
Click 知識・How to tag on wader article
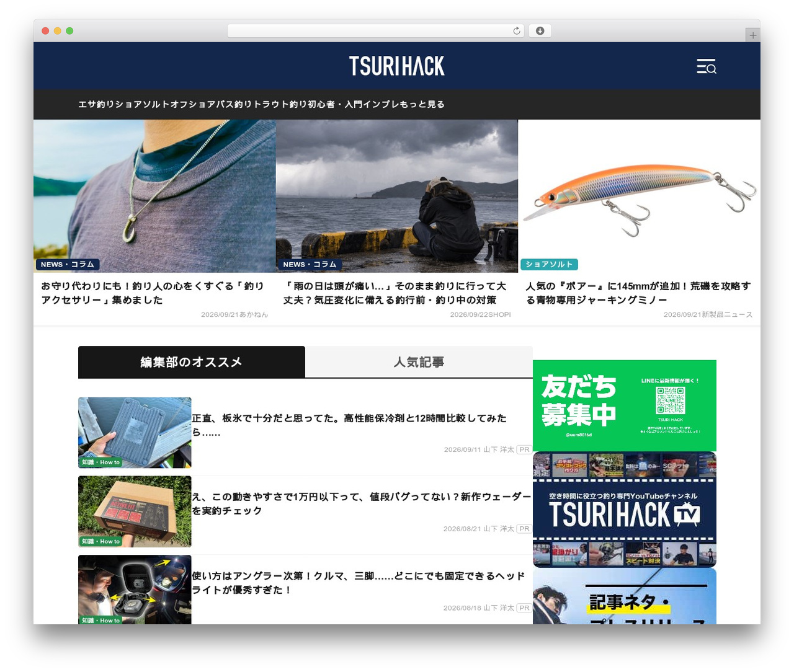(100, 541)
